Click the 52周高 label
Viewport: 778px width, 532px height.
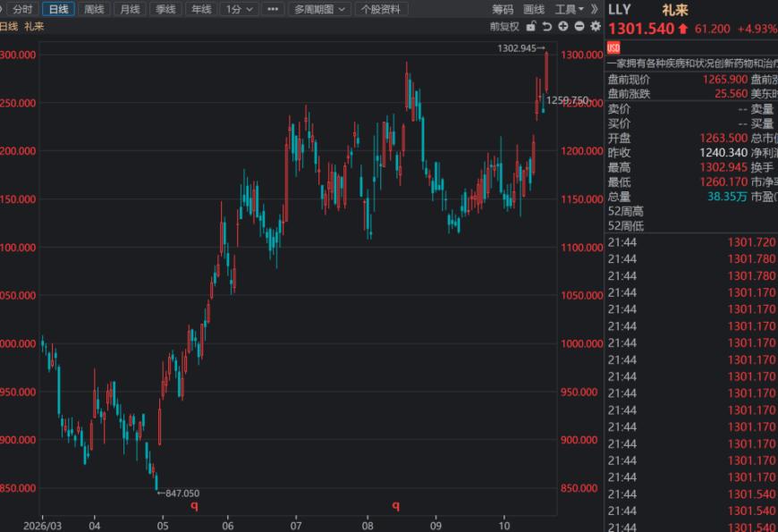click(626, 211)
